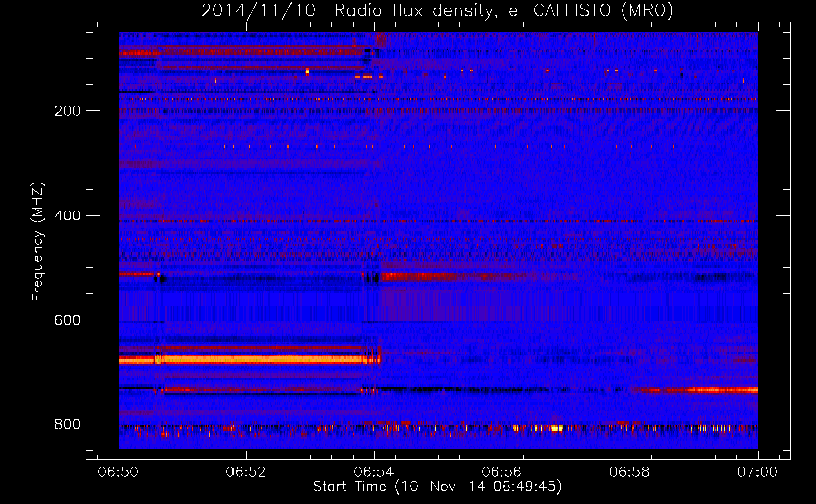The image size is (816, 504).
Task: Click the 06:58 time tick label
Action: (629, 472)
